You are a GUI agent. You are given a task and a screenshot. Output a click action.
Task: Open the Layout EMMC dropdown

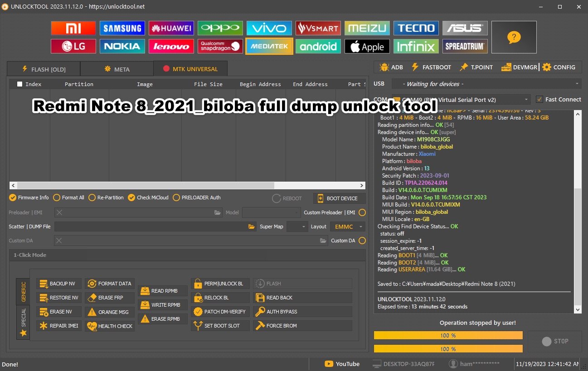(347, 226)
